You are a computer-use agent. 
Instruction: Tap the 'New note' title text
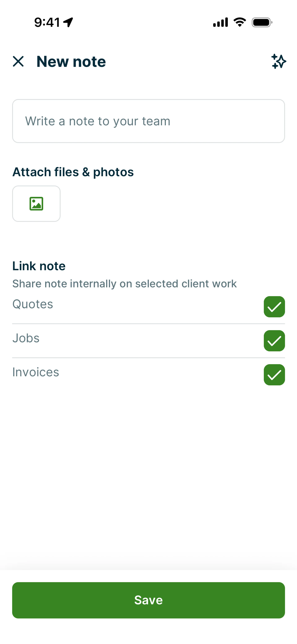click(x=71, y=61)
